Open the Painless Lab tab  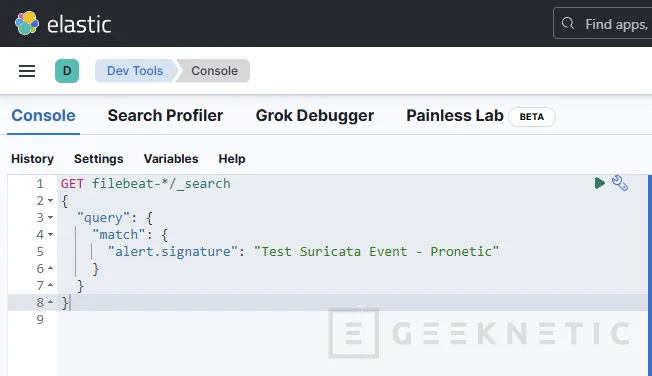click(455, 116)
